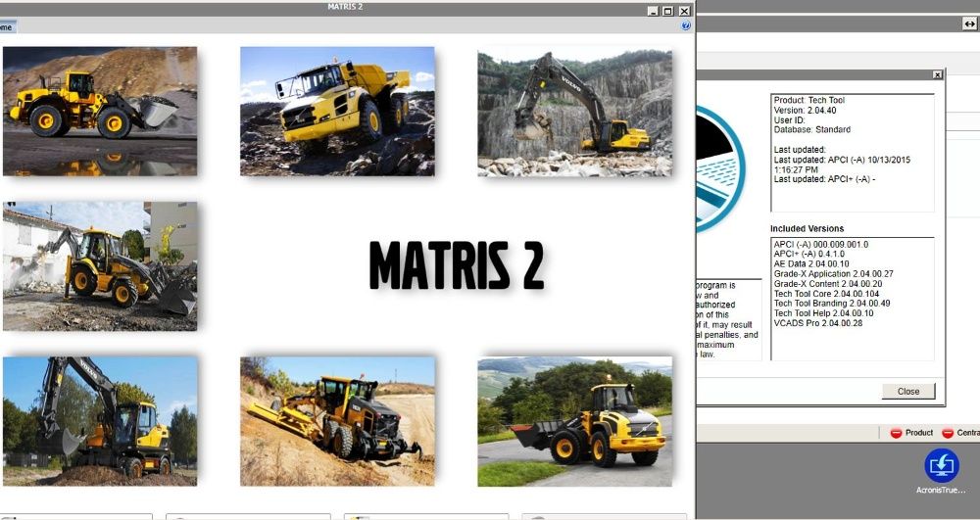The image size is (980, 520).
Task: Select the articulated hauler dump truck thumbnail
Action: [337, 111]
